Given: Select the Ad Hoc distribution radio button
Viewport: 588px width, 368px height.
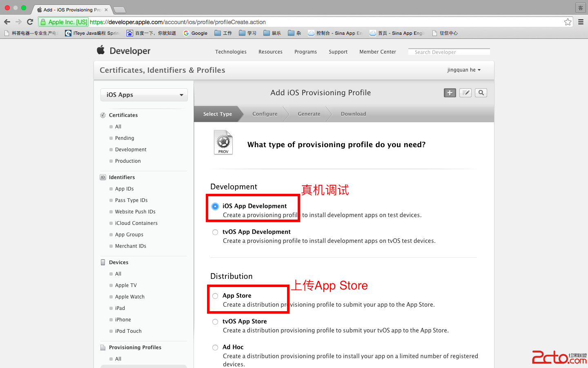Looking at the screenshot, I should [x=215, y=348].
